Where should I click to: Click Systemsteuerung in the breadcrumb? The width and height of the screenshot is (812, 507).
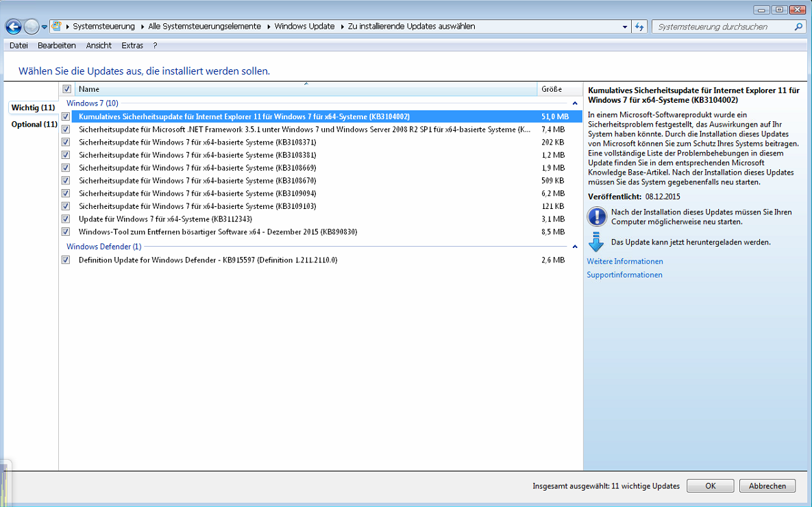tap(103, 27)
